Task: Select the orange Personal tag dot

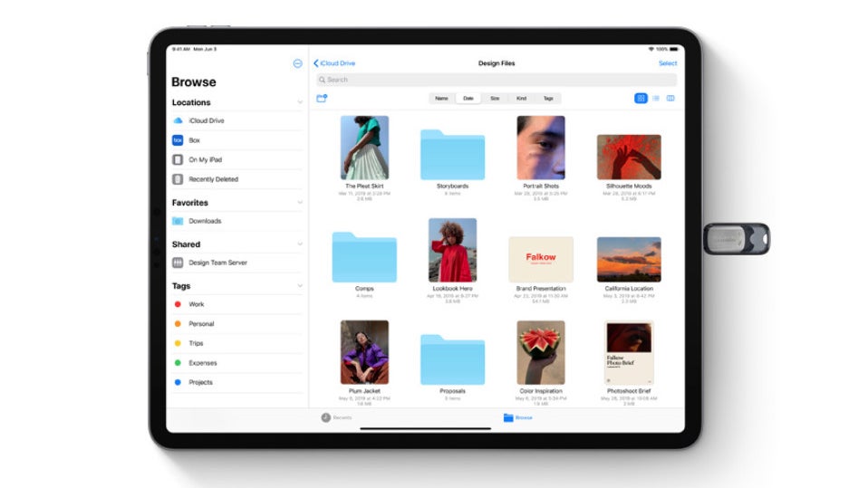Action: point(178,324)
